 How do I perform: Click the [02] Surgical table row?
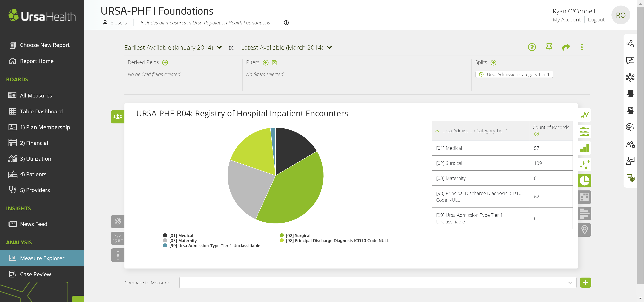tap(502, 163)
